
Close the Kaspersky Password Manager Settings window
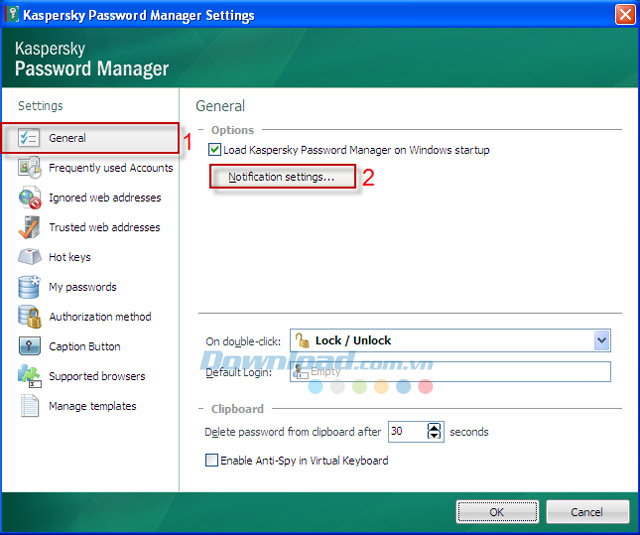(x=625, y=15)
